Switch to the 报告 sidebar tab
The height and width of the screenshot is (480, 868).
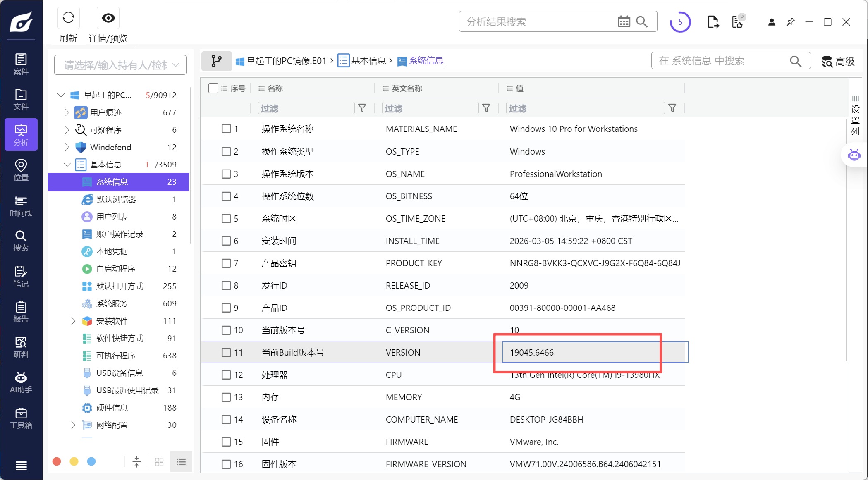[x=21, y=312]
